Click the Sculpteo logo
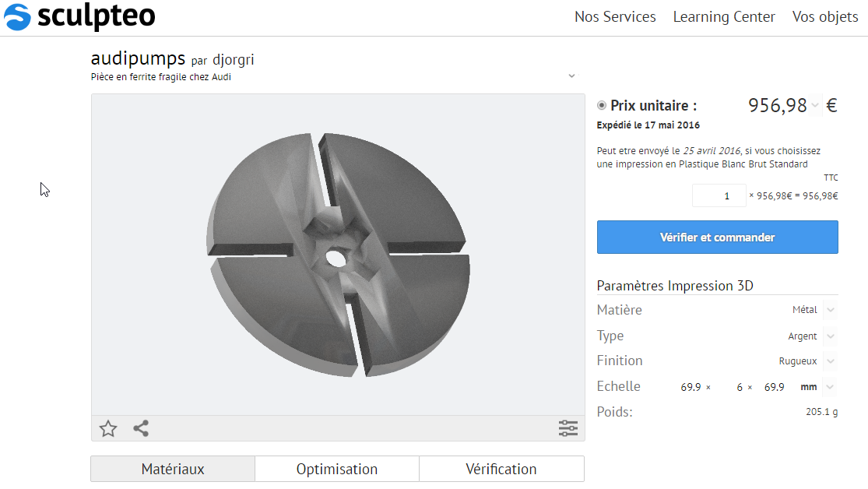Screen dimensions: 868x489 (x=79, y=17)
